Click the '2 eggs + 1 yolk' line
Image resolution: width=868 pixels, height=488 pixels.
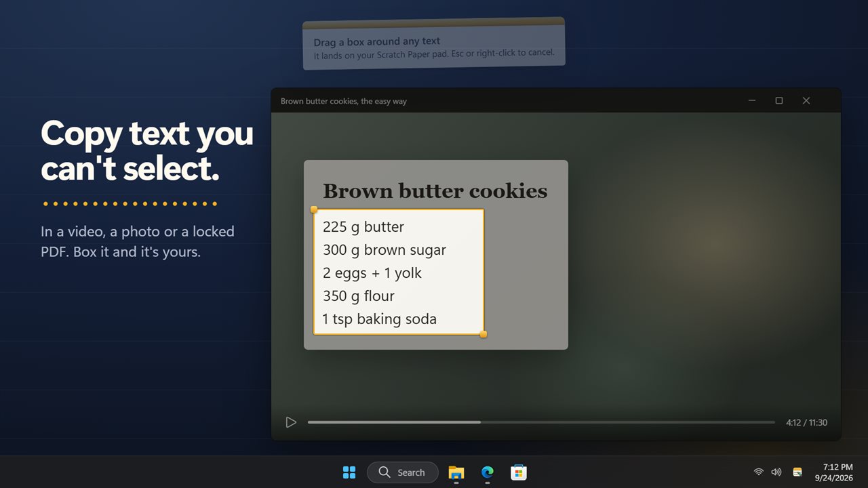click(372, 273)
